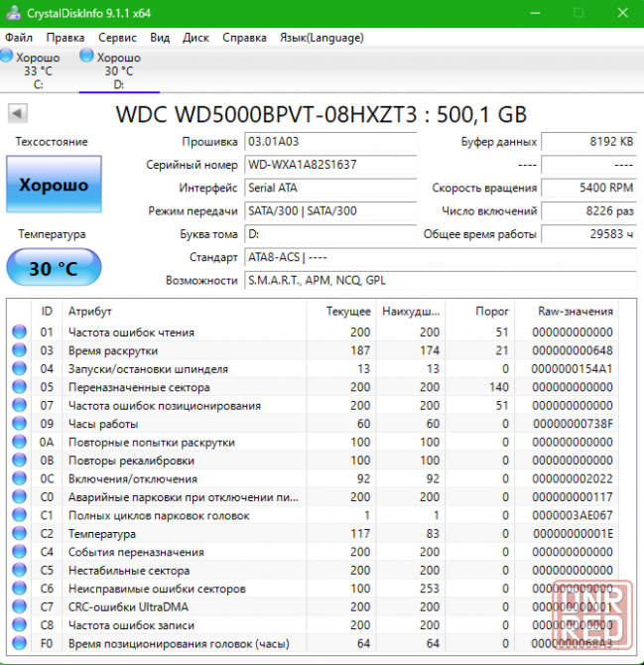This screenshot has height=665, width=644.
Task: Click the serial number field WD-WXA1A82S1637
Action: click(x=330, y=165)
